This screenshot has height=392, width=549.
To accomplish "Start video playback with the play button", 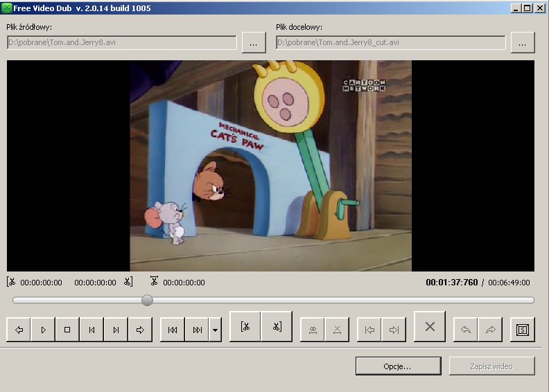I will pyautogui.click(x=43, y=330).
